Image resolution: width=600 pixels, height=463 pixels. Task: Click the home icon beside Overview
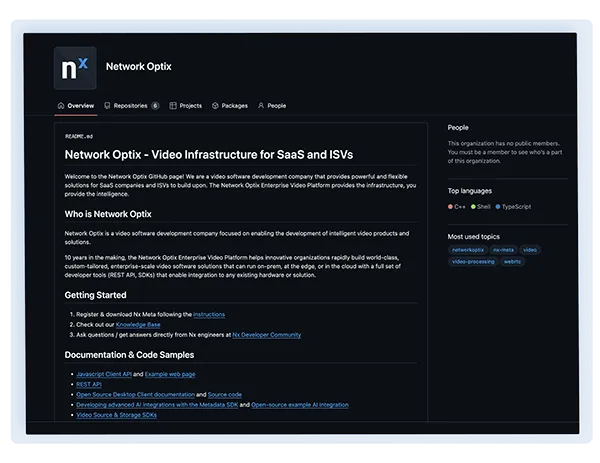[61, 105]
